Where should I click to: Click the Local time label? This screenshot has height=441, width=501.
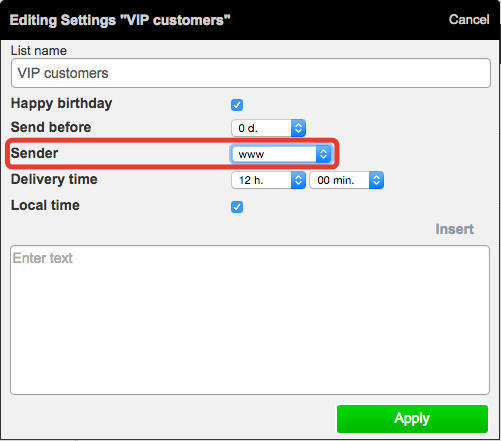tap(45, 205)
